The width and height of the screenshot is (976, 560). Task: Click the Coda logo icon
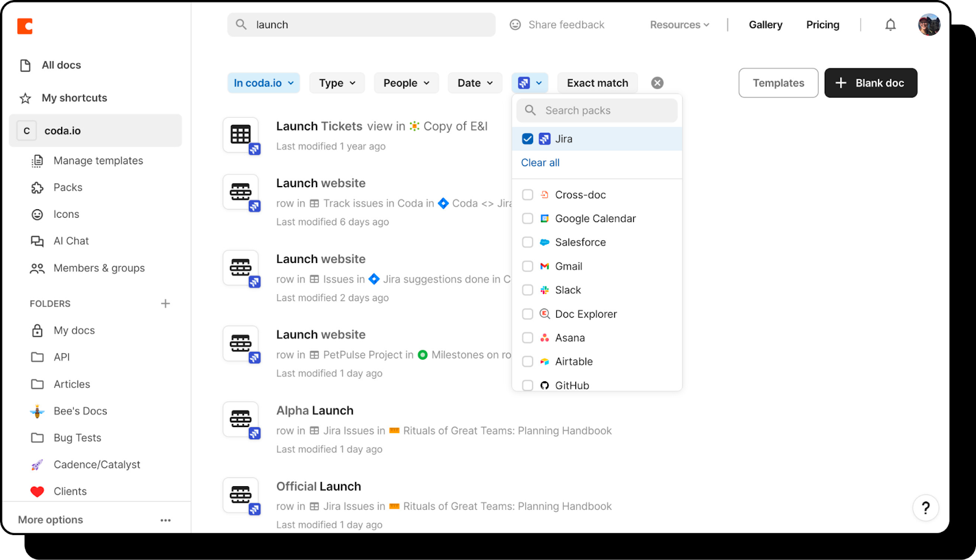click(x=25, y=26)
